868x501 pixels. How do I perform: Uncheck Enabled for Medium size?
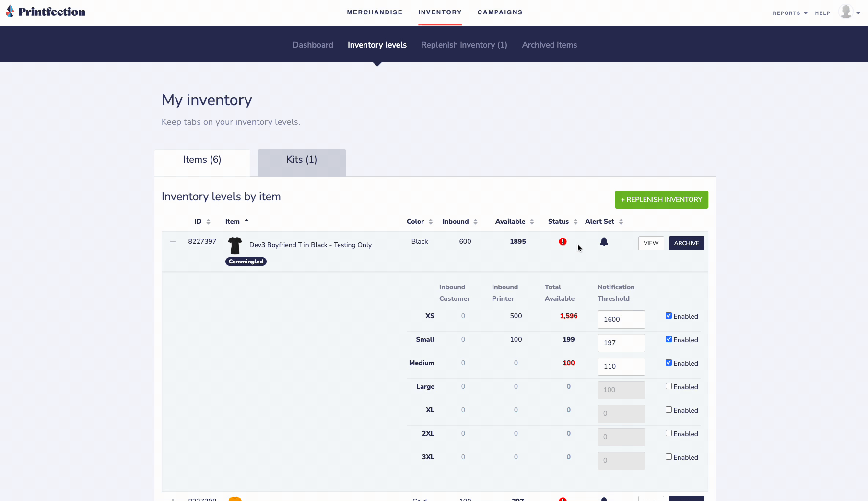coord(669,363)
